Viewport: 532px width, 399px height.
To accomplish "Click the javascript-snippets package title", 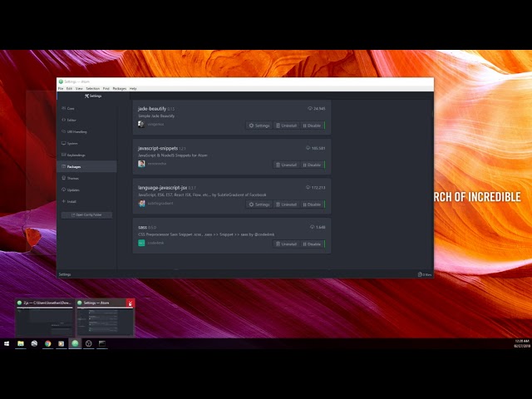I will pyautogui.click(x=158, y=148).
